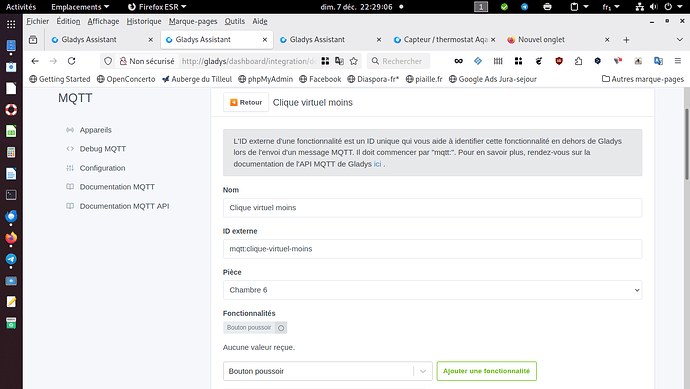Image resolution: width=690 pixels, height=389 pixels.
Task: Switch to first Gladys Assistant tab
Action: (102, 40)
